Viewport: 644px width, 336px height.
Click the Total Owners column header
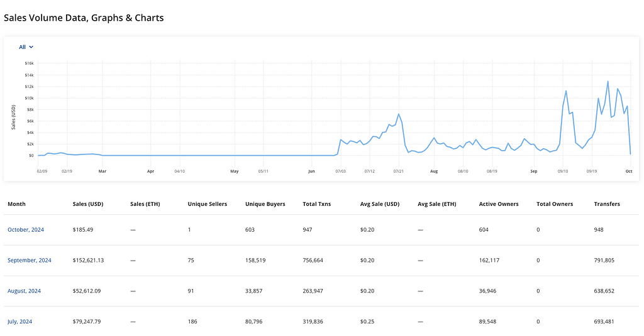[554, 204]
